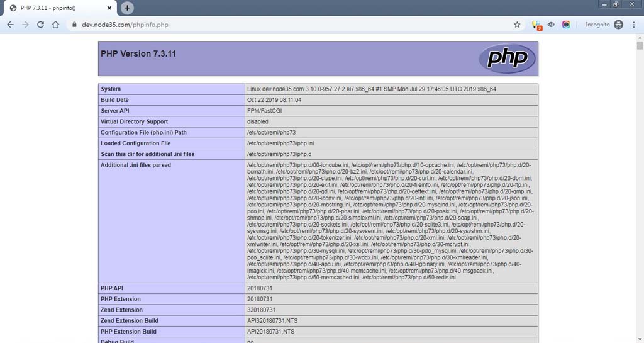Open extension with red badge 2
Image resolution: width=644 pixels, height=343 pixels.
(x=536, y=25)
